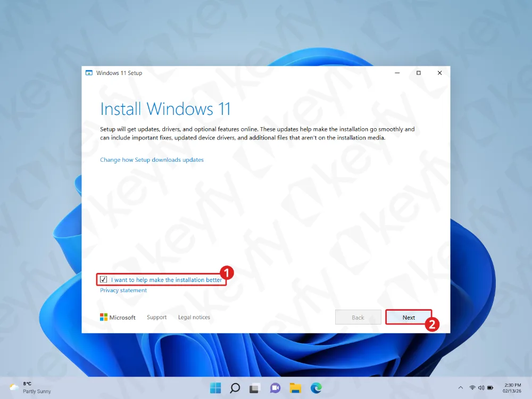Expand the hidden system tray icons chevron

[460, 387]
